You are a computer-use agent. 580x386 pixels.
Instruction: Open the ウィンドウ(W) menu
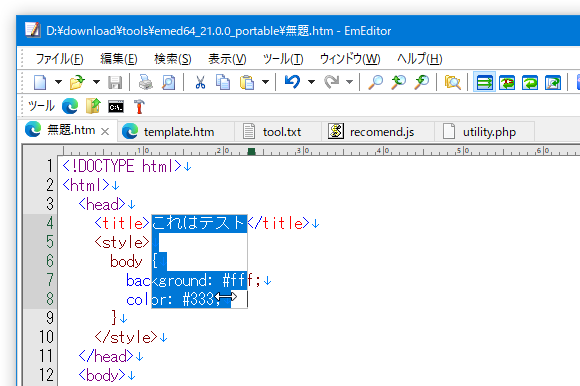tap(350, 59)
